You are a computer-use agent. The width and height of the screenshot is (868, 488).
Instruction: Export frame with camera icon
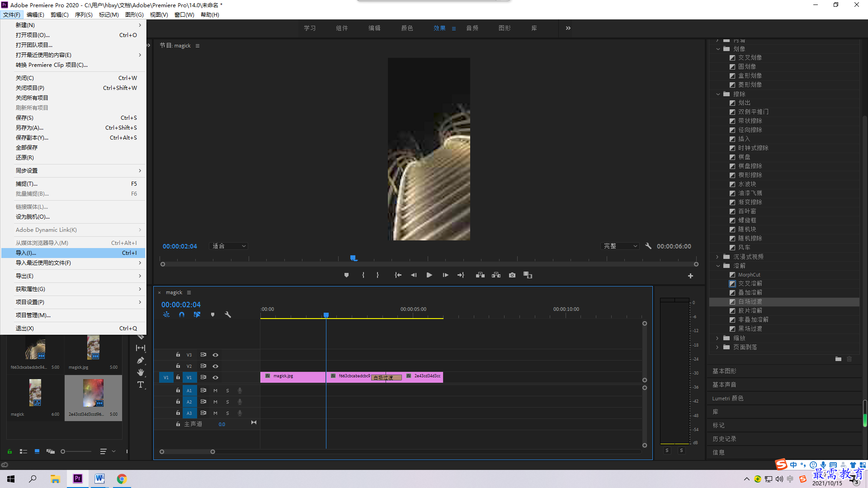512,275
